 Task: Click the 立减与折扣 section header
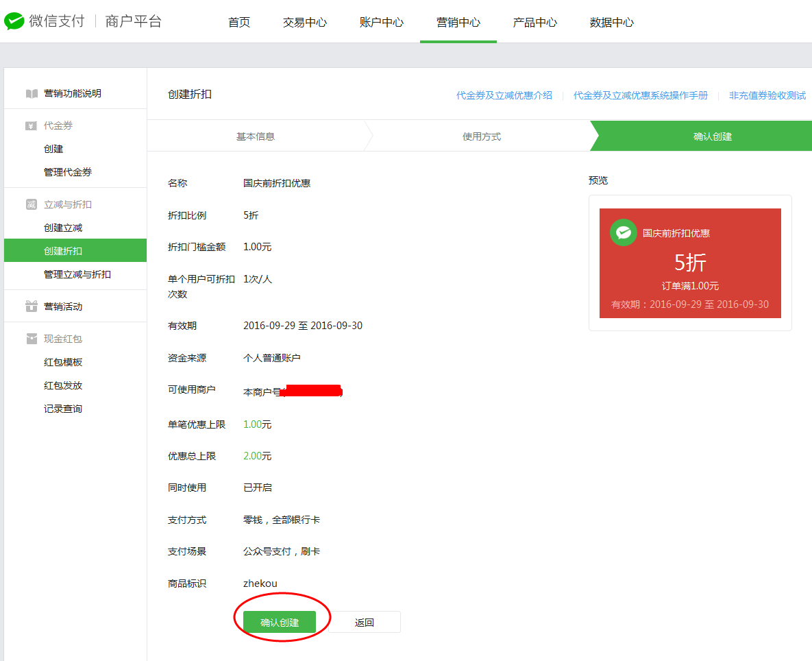point(68,204)
